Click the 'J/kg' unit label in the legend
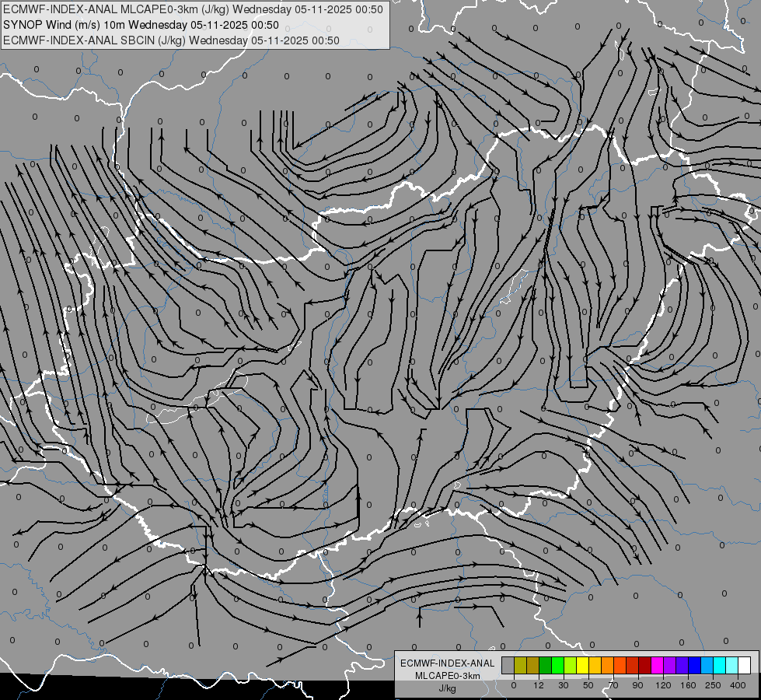761x700 pixels. click(448, 688)
